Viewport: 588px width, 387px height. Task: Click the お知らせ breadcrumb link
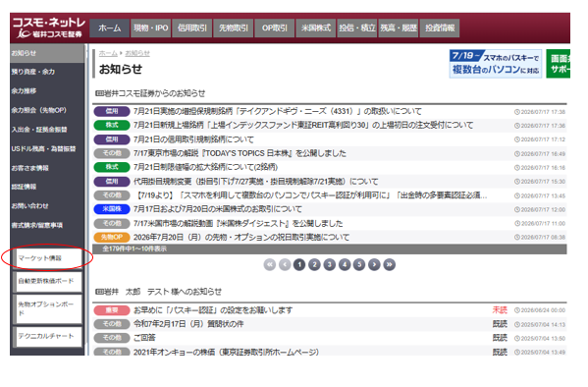point(137,53)
